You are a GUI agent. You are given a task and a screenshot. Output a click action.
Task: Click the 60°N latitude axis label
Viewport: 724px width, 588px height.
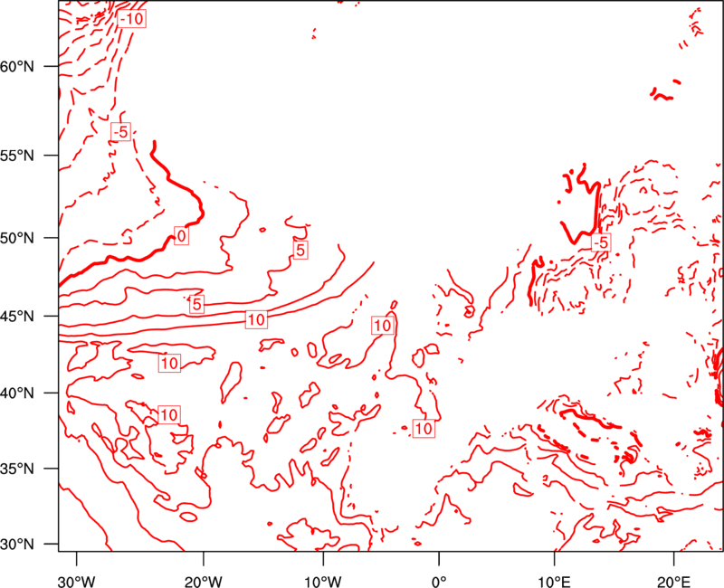(x=17, y=66)
